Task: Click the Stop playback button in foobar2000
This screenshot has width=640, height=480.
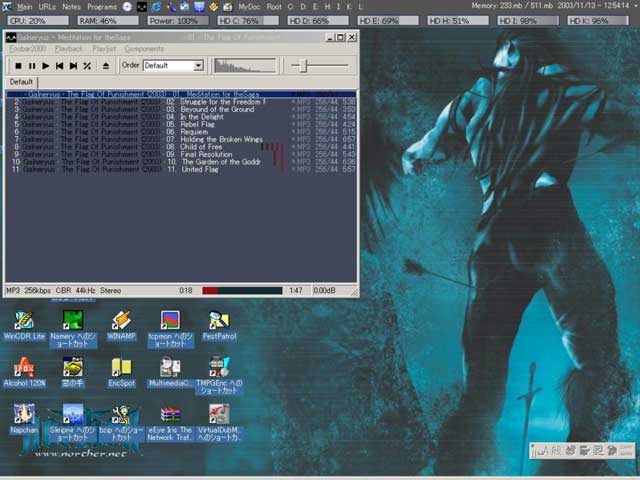Action: (18, 66)
